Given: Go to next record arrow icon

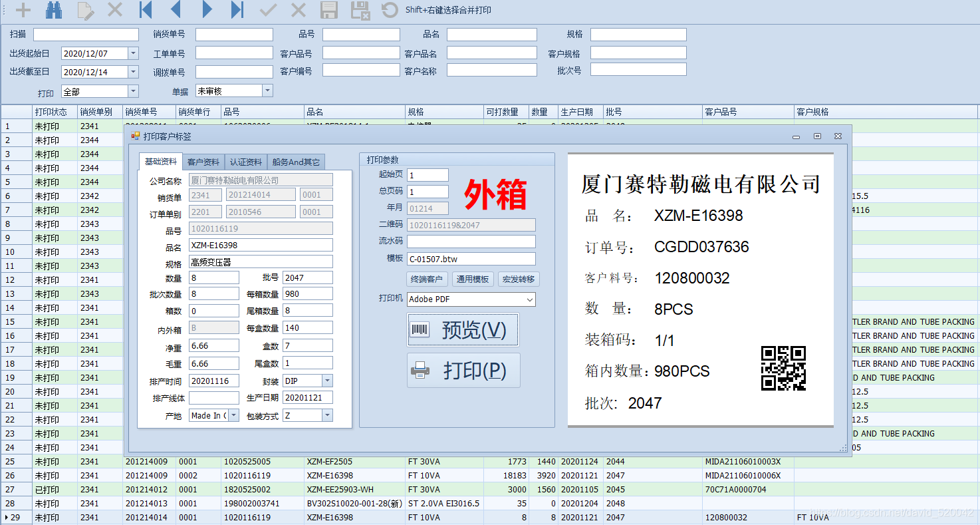Looking at the screenshot, I should (207, 10).
